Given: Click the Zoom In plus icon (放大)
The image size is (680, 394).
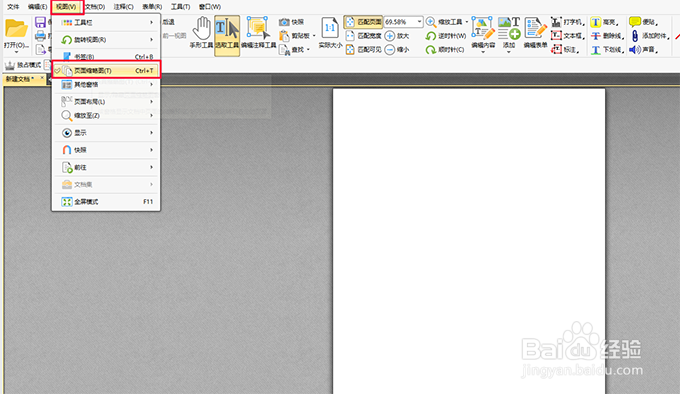Looking at the screenshot, I should [390, 36].
